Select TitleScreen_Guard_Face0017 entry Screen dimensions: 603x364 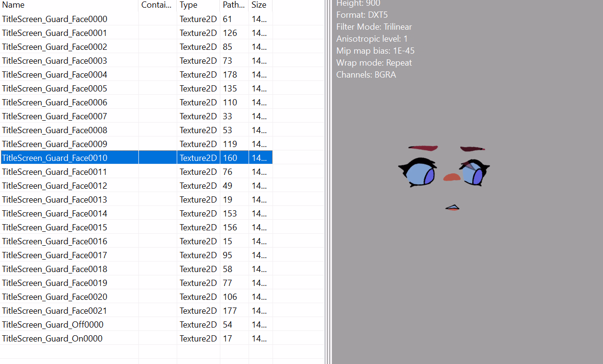tap(55, 255)
